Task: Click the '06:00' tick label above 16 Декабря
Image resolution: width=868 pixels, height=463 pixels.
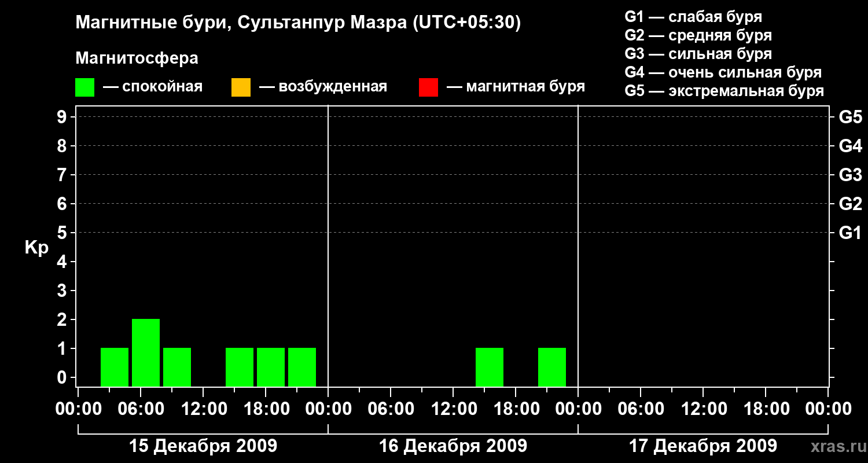Action: [391, 409]
